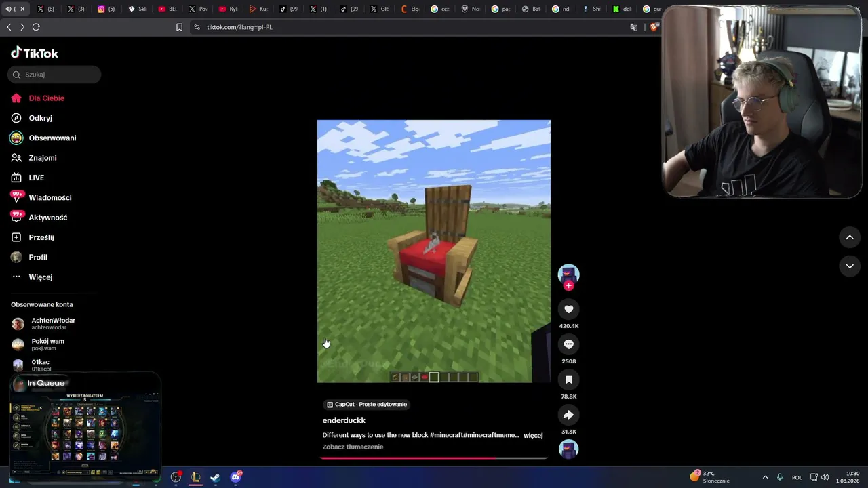
Task: Like the enderduckk video with the heart
Action: coord(568,309)
